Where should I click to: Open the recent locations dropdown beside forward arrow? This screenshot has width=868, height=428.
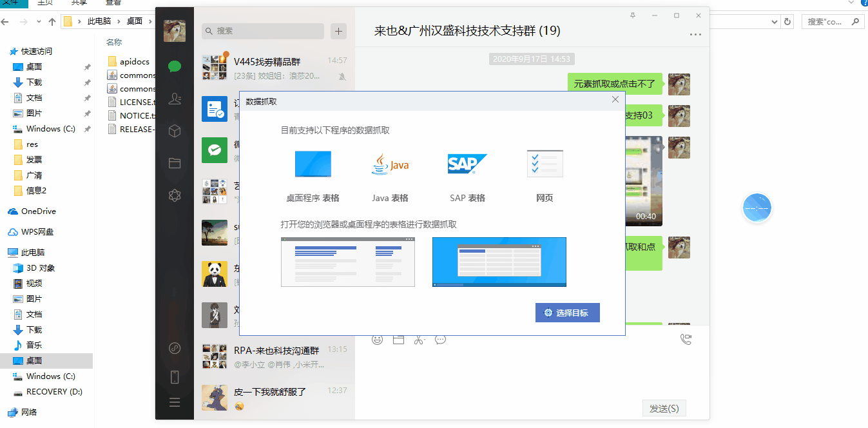[38, 22]
